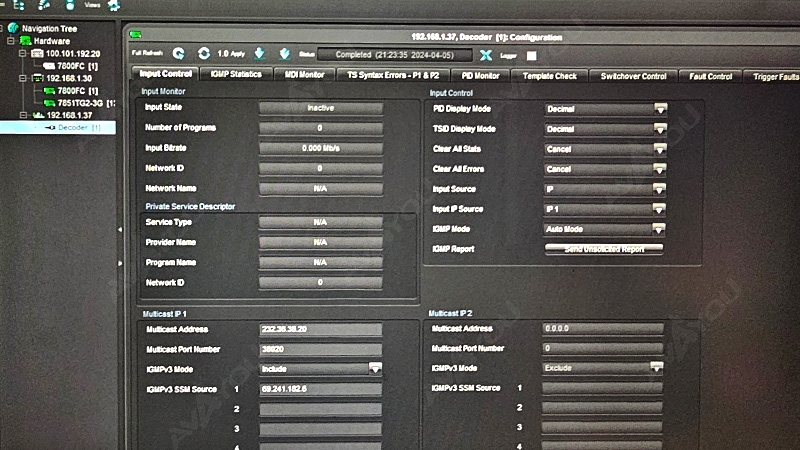Collapse the 192.168.1.30 tree node
Viewport: 800px width, 450px height.
tap(24, 78)
